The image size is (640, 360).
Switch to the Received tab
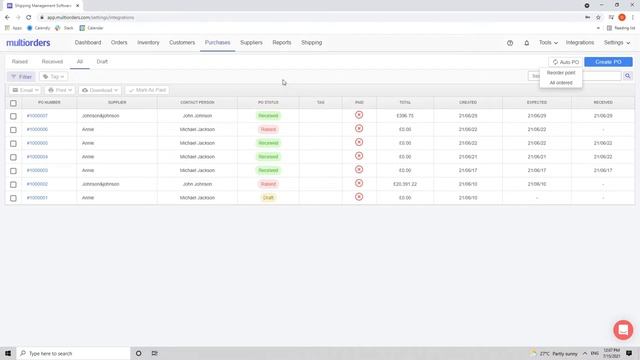pos(52,62)
